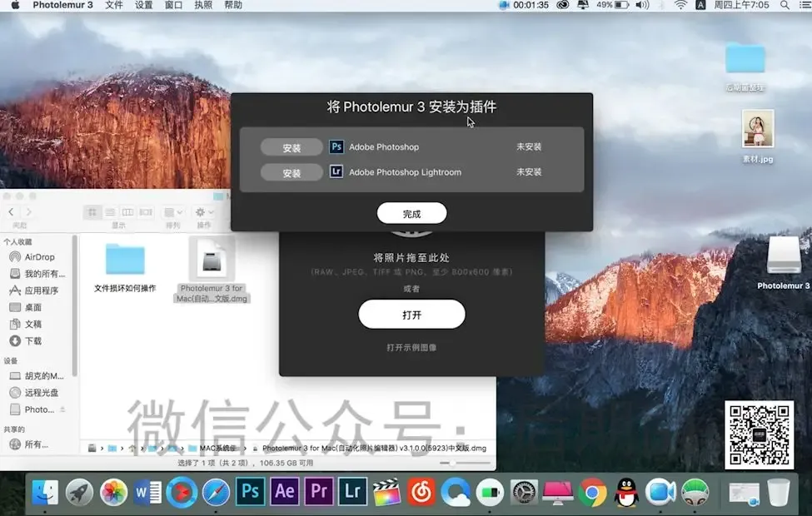812x516 pixels.
Task: Open NetEase Music from the Dock
Action: [421, 492]
